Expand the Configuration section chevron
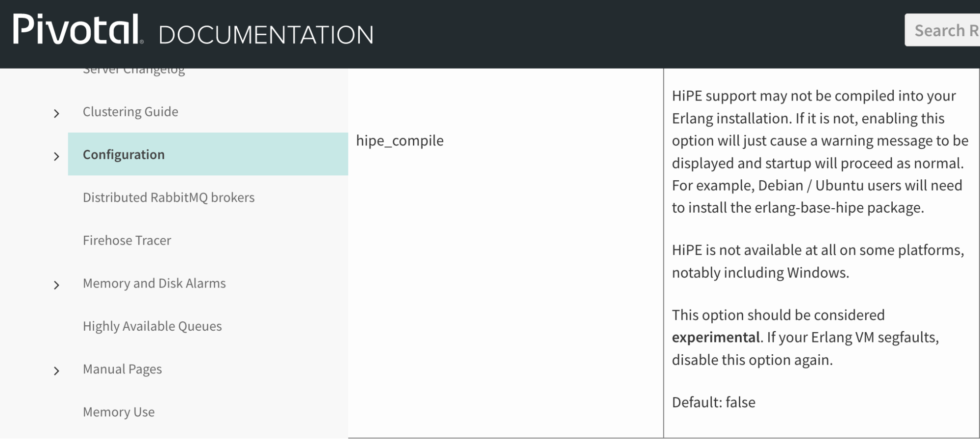The height and width of the screenshot is (439, 980). 56,157
